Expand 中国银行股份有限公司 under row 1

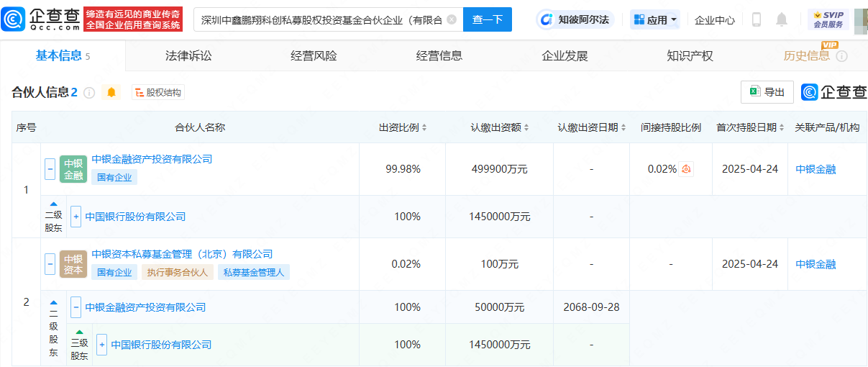point(76,216)
